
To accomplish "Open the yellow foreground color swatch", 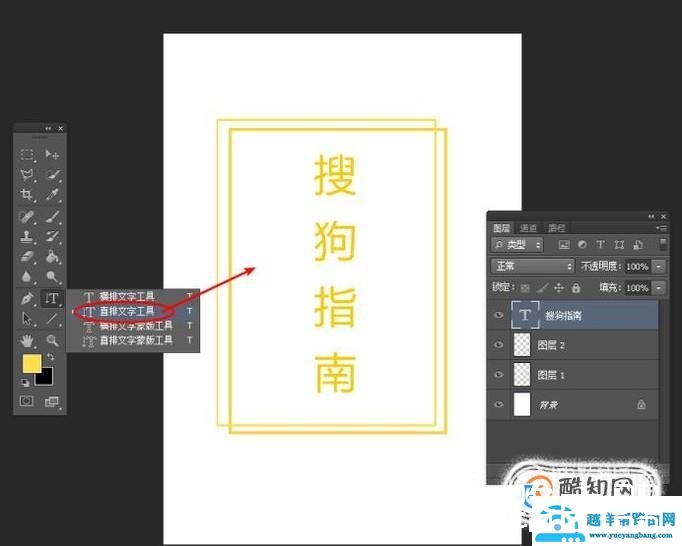I will point(32,363).
